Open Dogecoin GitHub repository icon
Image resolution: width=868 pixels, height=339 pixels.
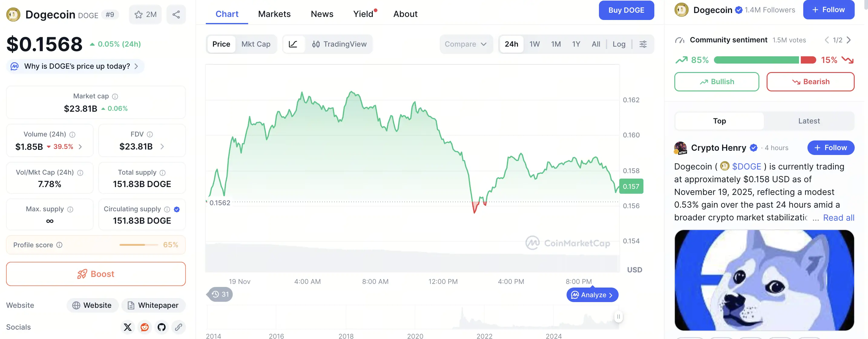coord(161,327)
